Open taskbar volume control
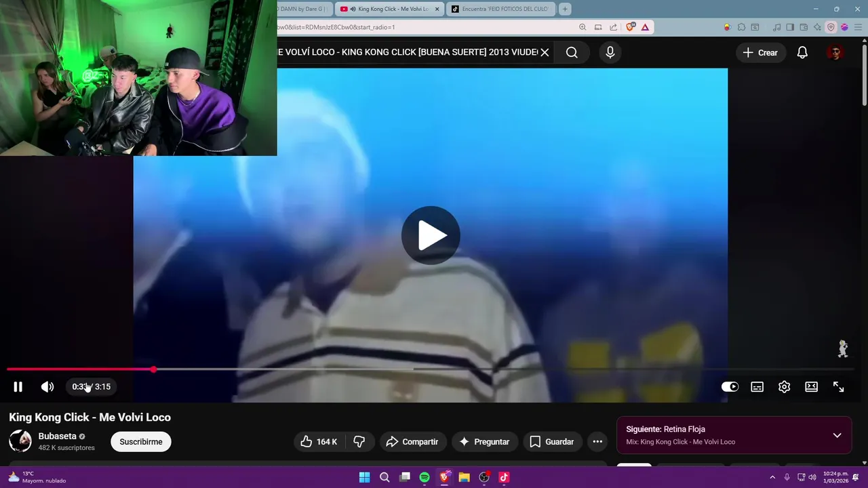This screenshot has height=488, width=868. (x=812, y=477)
